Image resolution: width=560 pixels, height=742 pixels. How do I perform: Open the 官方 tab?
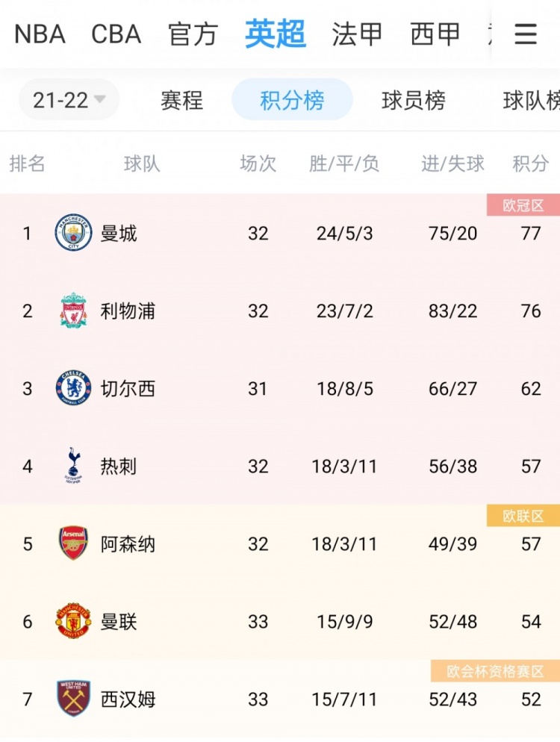click(193, 34)
